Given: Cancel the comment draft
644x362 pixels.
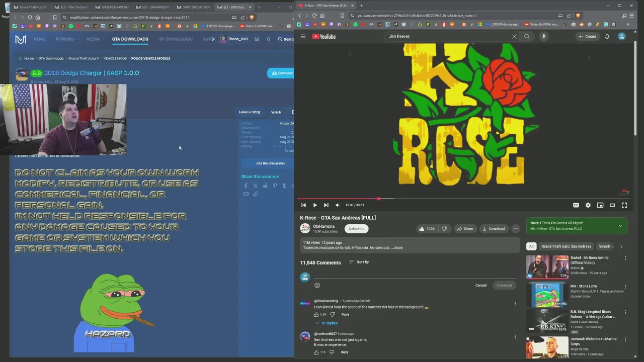Looking at the screenshot, I should pos(481,285).
